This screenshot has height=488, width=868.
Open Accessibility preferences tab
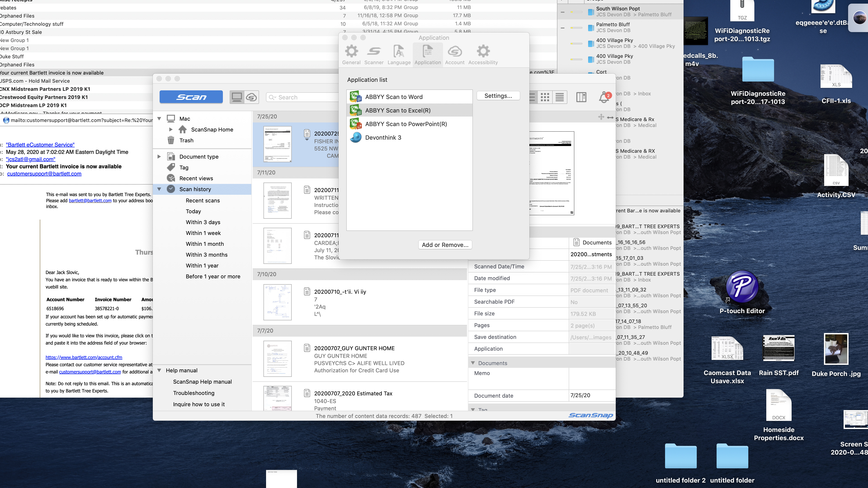pyautogui.click(x=483, y=54)
